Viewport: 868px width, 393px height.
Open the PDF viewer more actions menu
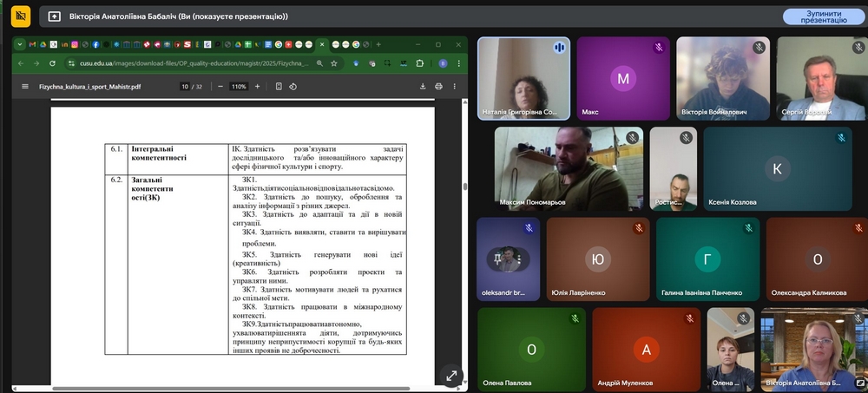pos(456,87)
